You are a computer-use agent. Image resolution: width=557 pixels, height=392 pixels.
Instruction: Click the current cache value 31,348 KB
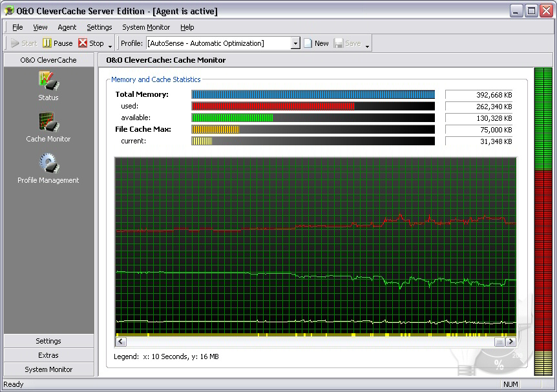[x=479, y=141]
